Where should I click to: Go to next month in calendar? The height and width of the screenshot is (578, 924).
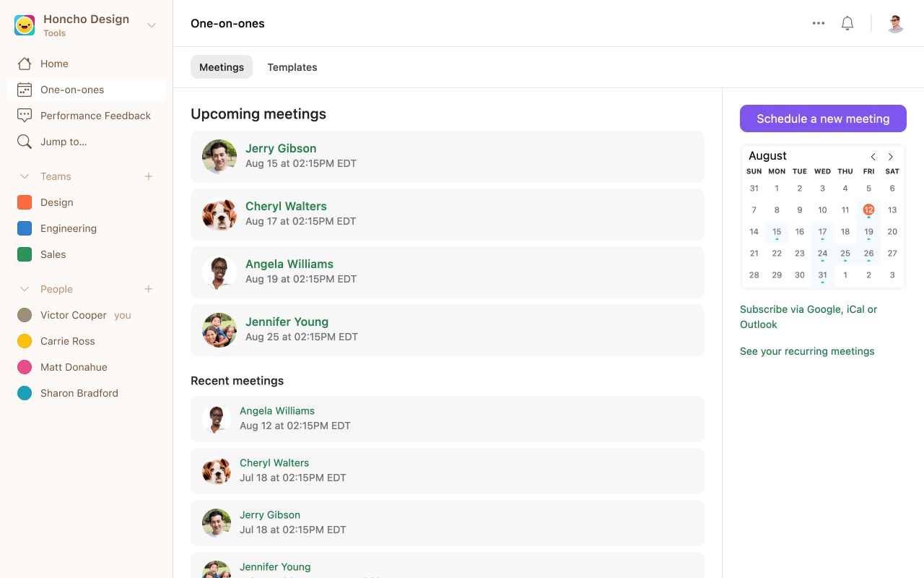click(891, 157)
